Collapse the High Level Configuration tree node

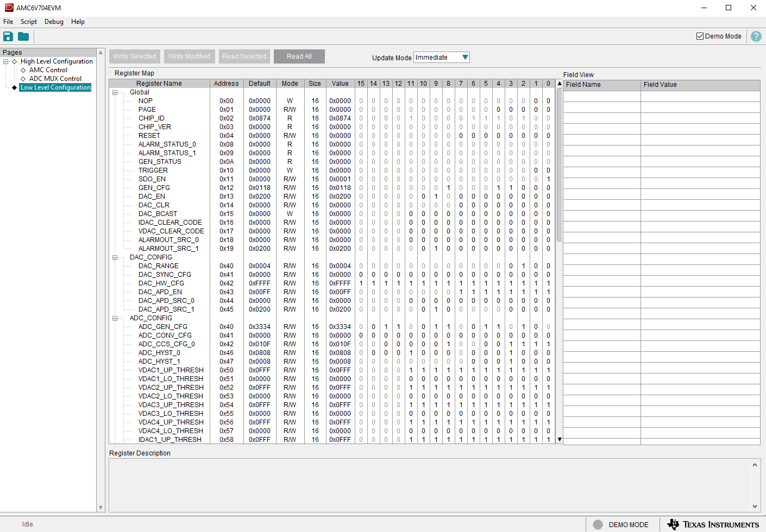point(6,61)
